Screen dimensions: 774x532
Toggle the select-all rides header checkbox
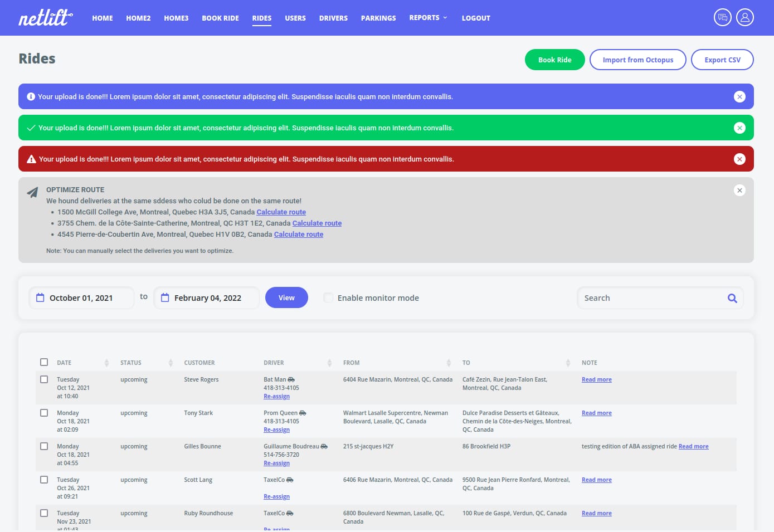click(x=44, y=362)
